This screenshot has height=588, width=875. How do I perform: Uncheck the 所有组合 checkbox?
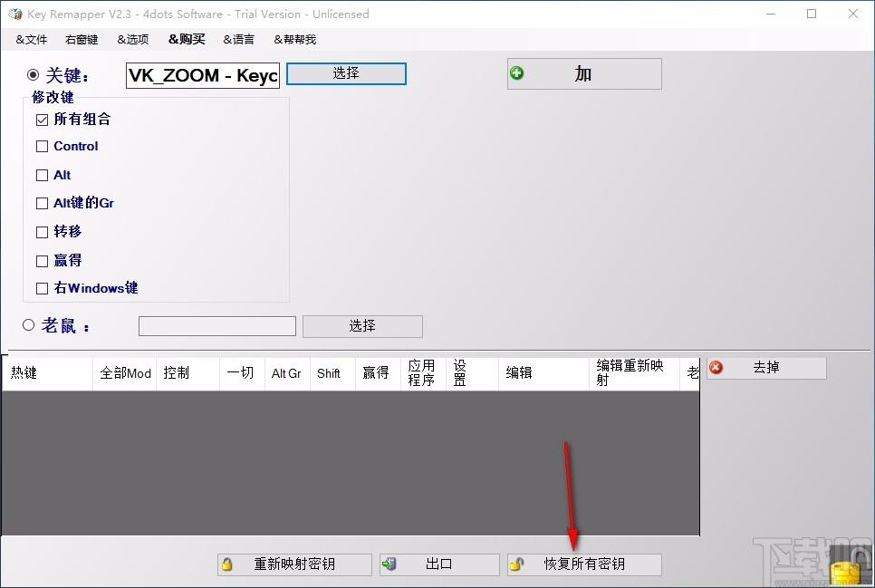click(42, 120)
